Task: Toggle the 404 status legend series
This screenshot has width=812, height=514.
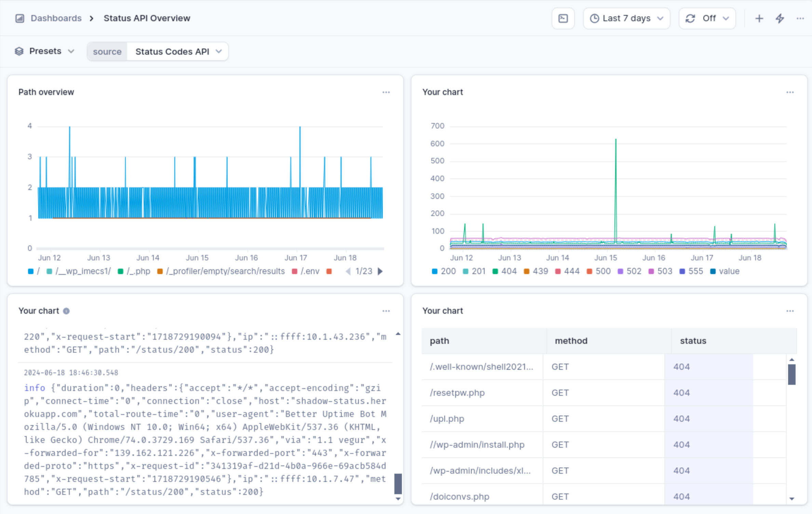Action: [504, 271]
